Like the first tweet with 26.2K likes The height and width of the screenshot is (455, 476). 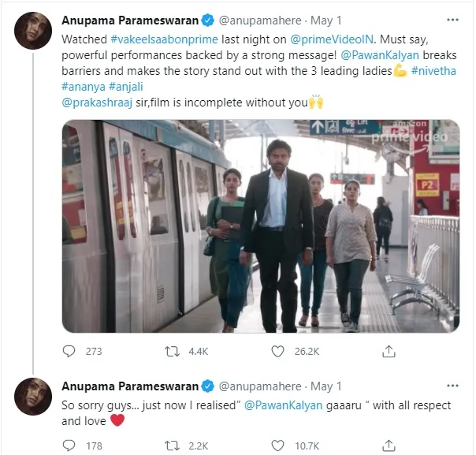275,351
